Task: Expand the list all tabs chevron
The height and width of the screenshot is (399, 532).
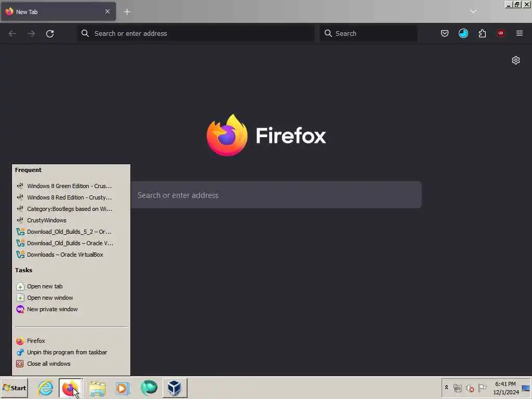Action: tap(473, 11)
